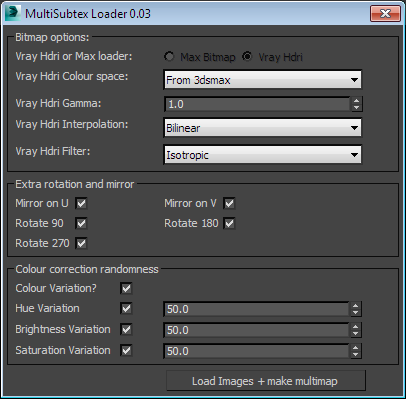
Task: Increase Brightness Variation with up spinner arrow
Action: point(356,327)
